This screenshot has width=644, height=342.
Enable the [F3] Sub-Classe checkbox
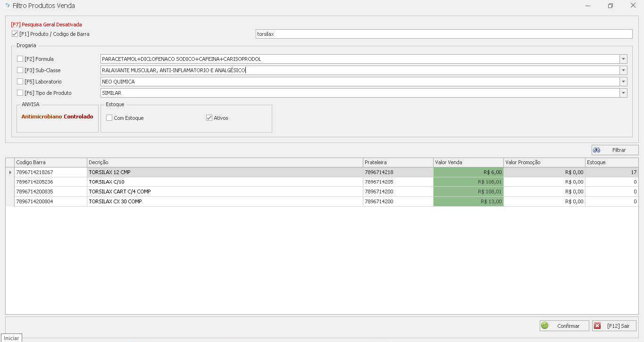tap(20, 70)
